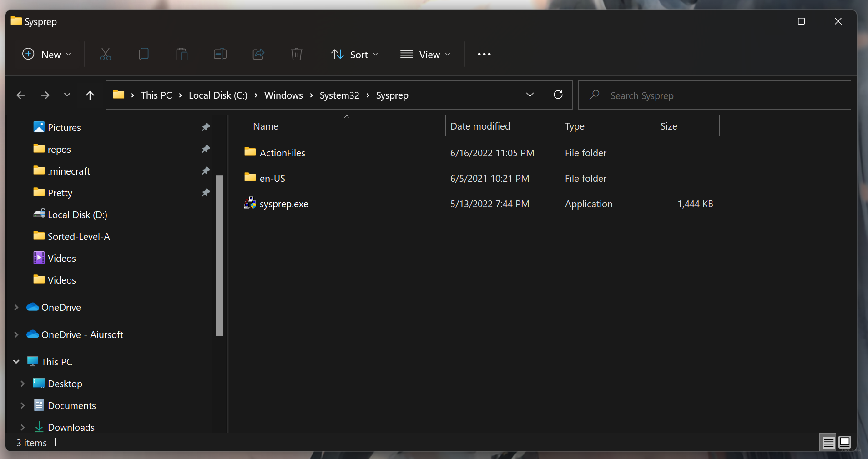Click folder icon in address bar

119,95
